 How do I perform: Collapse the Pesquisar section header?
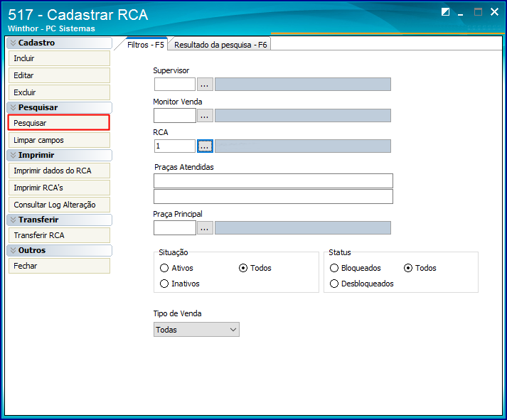coord(59,107)
